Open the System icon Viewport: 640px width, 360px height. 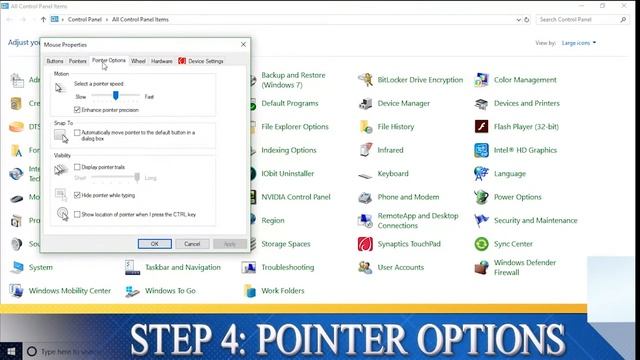pos(16,268)
